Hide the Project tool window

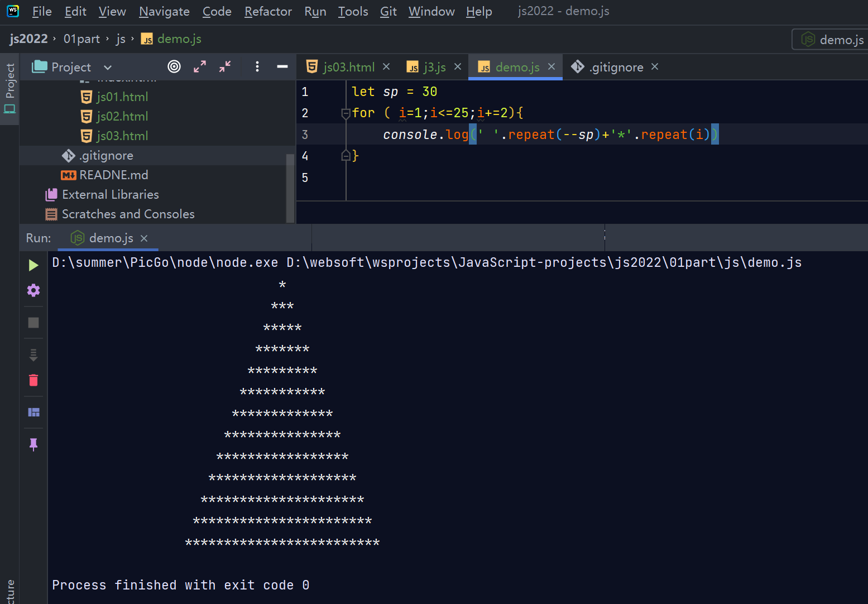pyautogui.click(x=282, y=66)
